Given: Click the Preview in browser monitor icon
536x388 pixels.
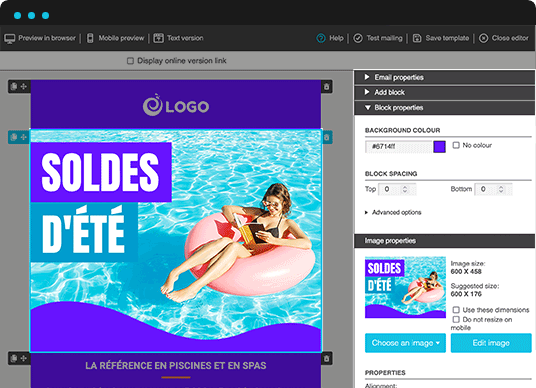Looking at the screenshot, I should click(10, 38).
